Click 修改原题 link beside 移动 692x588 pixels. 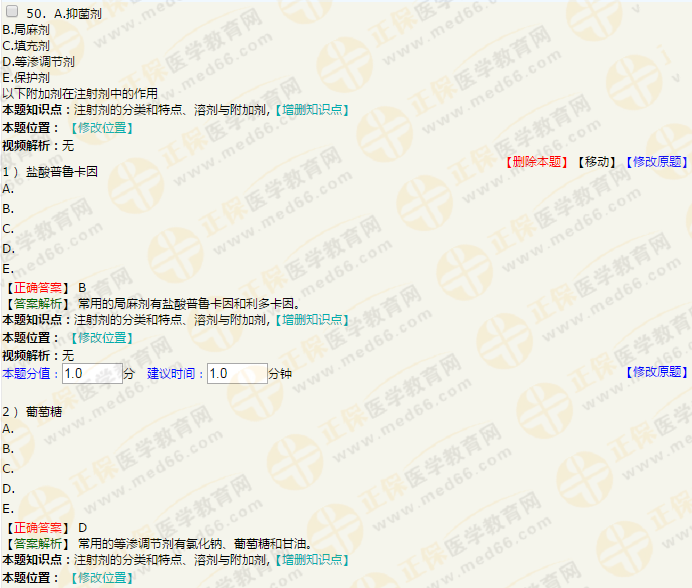[656, 161]
